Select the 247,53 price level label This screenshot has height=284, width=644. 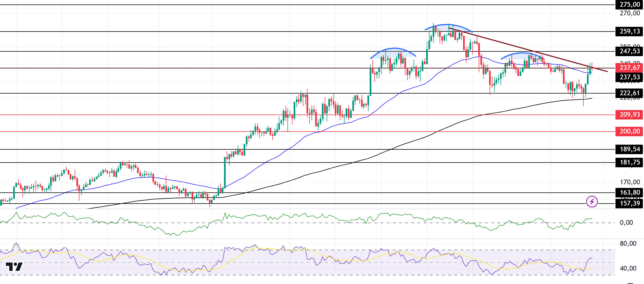629,51
